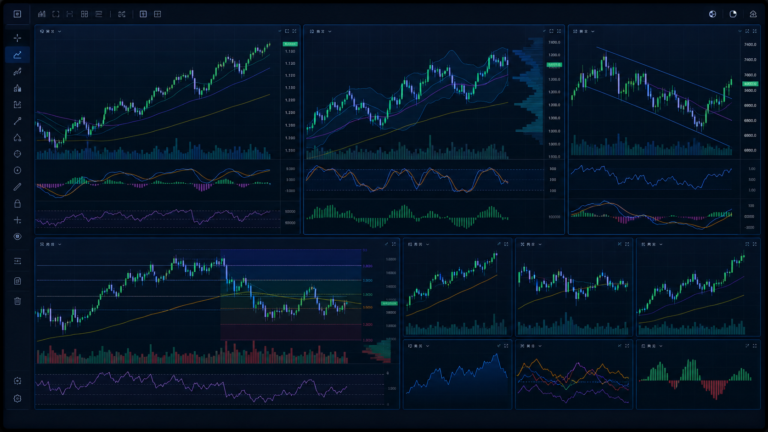Click the stacked list layout toolbar icon

point(98,14)
